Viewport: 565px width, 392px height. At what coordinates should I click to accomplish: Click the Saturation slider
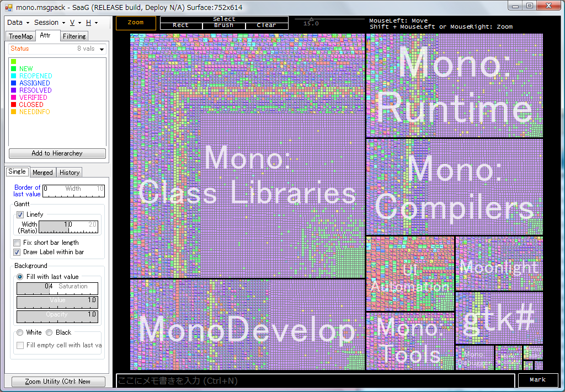point(57,289)
